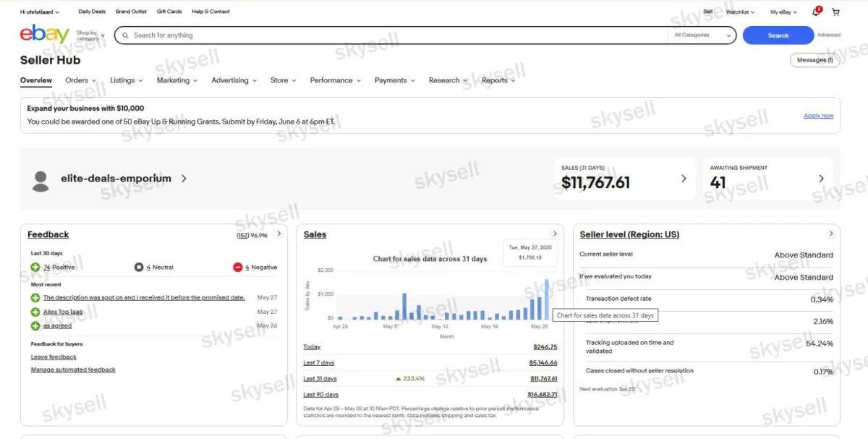Open All Categories dropdown in search
The width and height of the screenshot is (868, 439).
tap(701, 35)
